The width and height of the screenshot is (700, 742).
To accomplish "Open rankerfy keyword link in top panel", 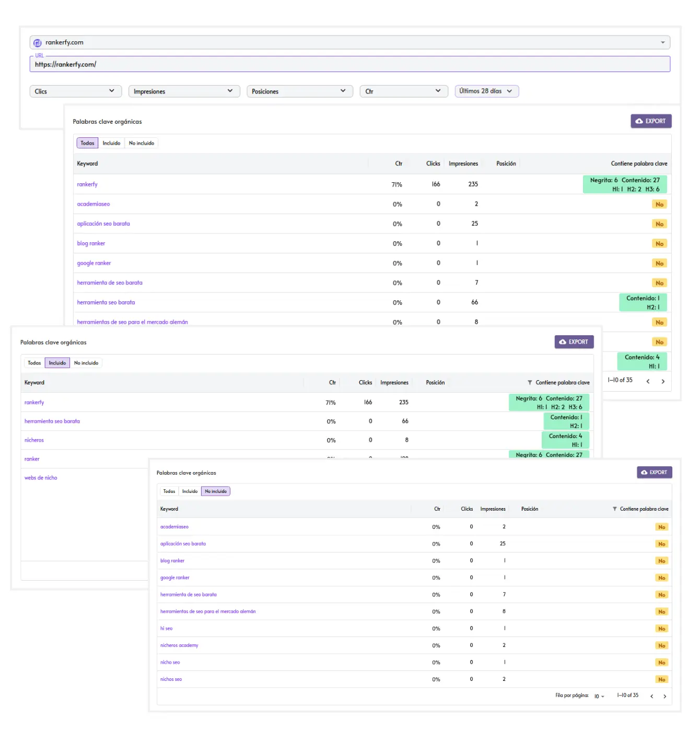I will 87,184.
